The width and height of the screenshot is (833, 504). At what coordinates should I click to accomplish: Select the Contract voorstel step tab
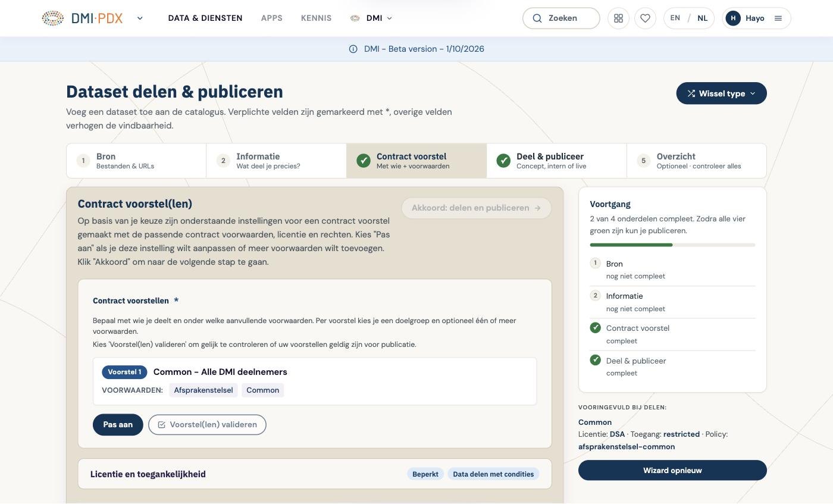point(416,161)
